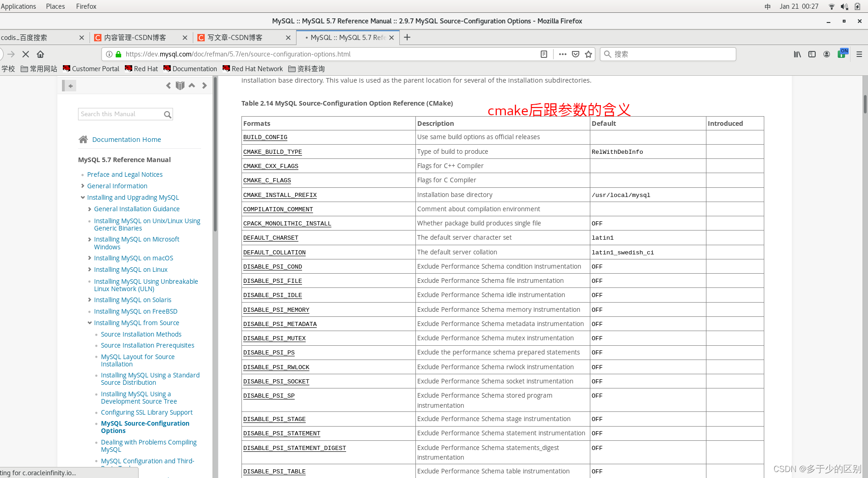Open the clock showing Jan 21 00:27
The image size is (868, 478).
click(799, 6)
